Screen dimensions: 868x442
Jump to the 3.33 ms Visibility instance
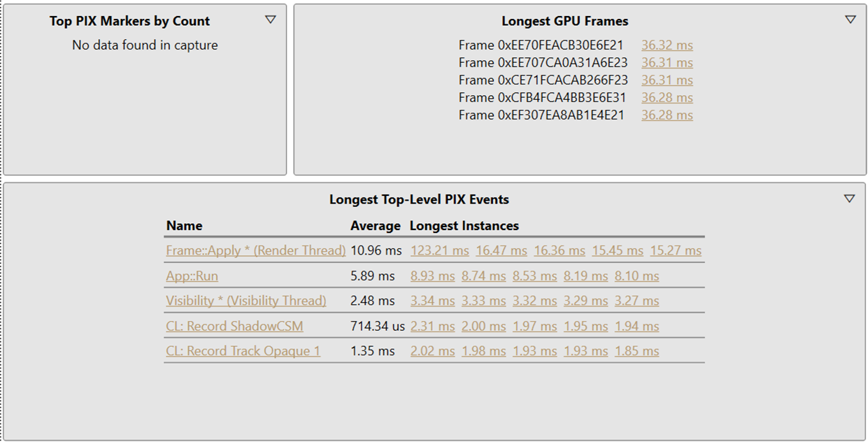484,301
